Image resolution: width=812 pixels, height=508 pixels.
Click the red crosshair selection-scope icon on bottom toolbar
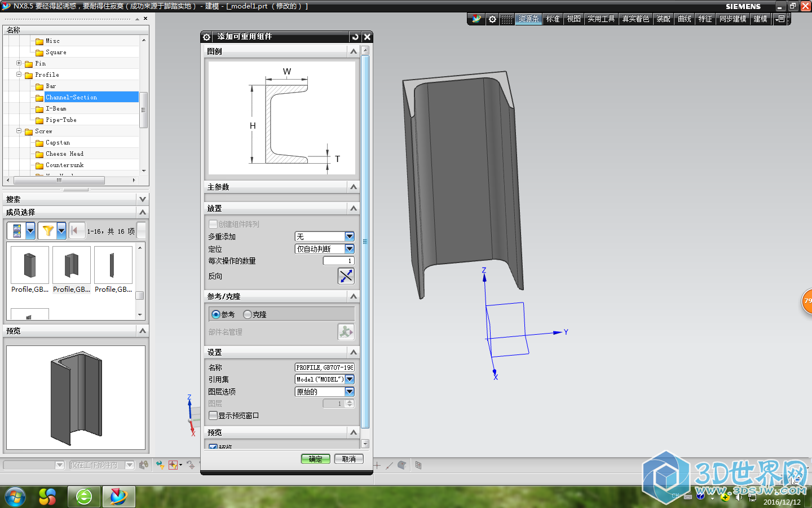[x=173, y=465]
